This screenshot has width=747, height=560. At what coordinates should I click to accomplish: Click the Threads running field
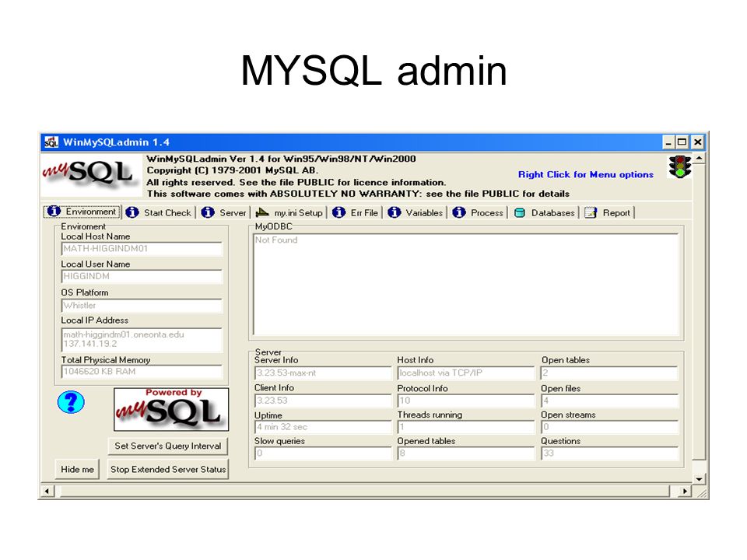[x=466, y=427]
